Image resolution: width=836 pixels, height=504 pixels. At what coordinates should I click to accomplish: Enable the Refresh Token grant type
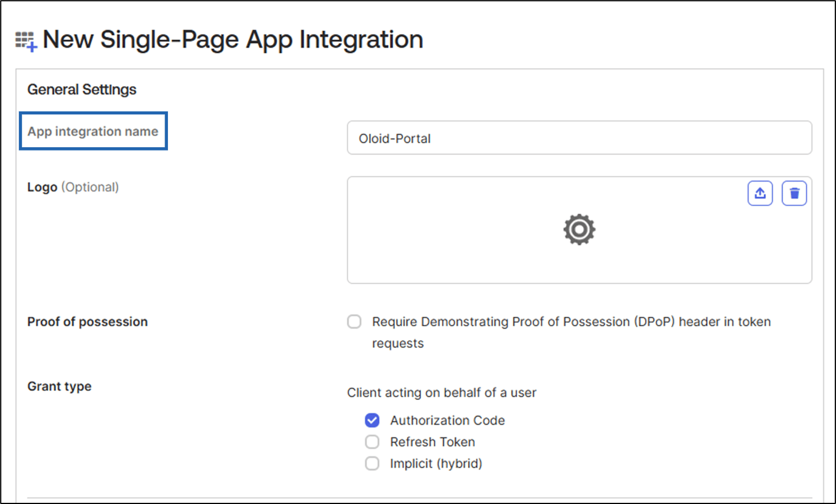point(372,442)
